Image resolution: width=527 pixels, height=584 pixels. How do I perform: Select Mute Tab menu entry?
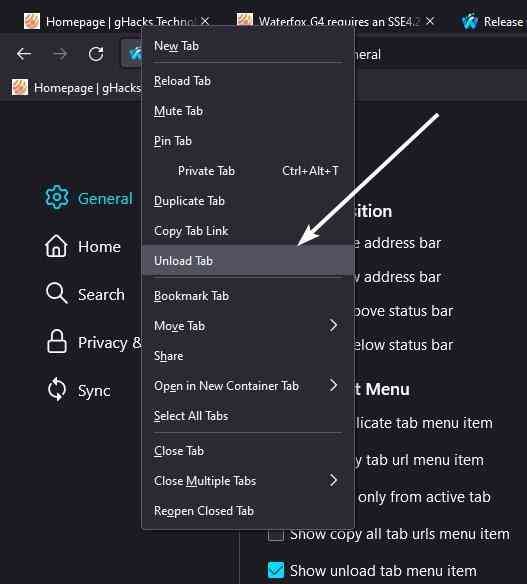click(248, 111)
